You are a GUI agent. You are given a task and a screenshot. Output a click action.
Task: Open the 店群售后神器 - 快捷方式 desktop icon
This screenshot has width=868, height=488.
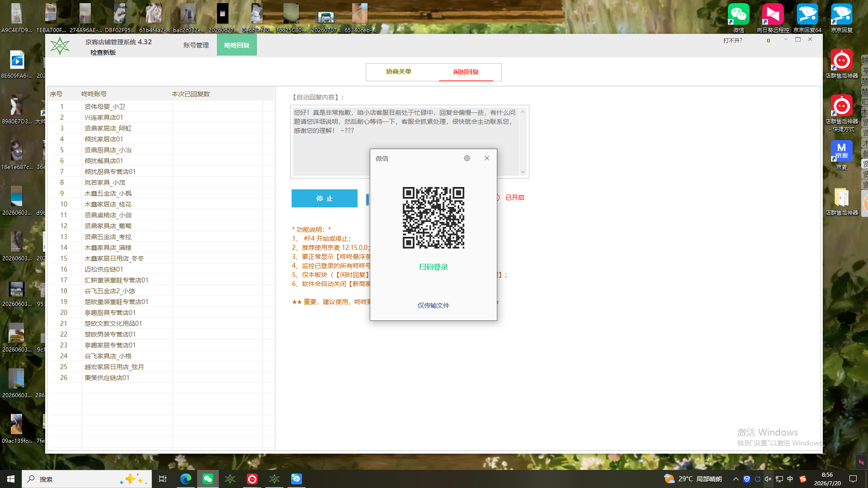click(841, 113)
